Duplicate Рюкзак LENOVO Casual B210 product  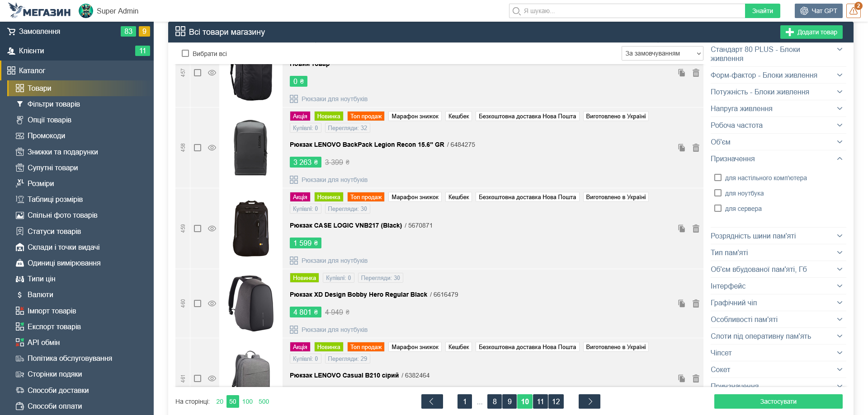pyautogui.click(x=681, y=378)
